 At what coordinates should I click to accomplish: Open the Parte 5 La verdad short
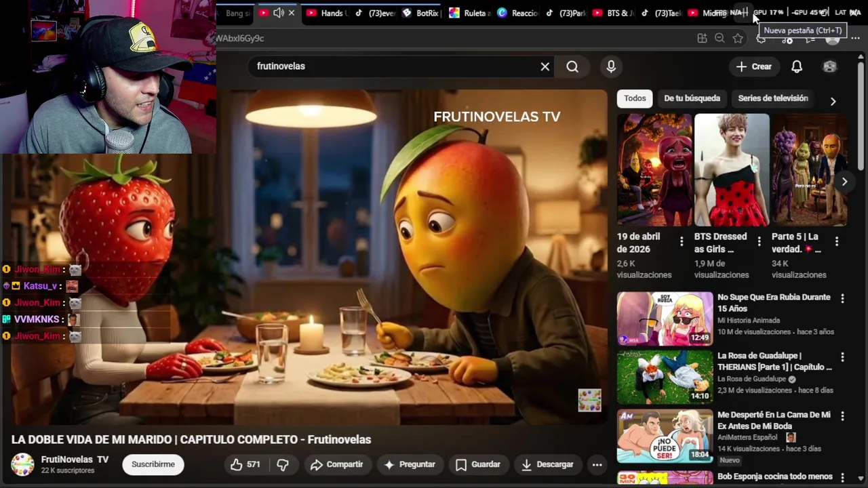click(809, 169)
